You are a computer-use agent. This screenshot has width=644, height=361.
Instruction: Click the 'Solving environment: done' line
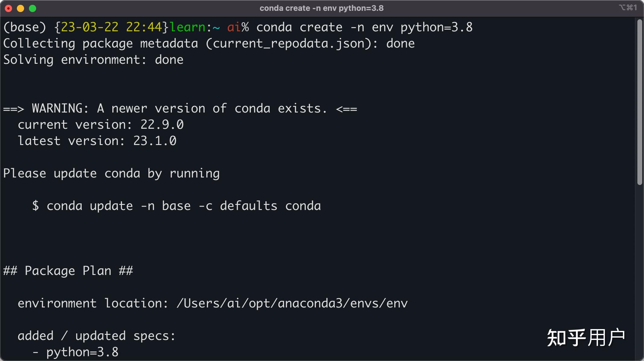click(x=93, y=60)
